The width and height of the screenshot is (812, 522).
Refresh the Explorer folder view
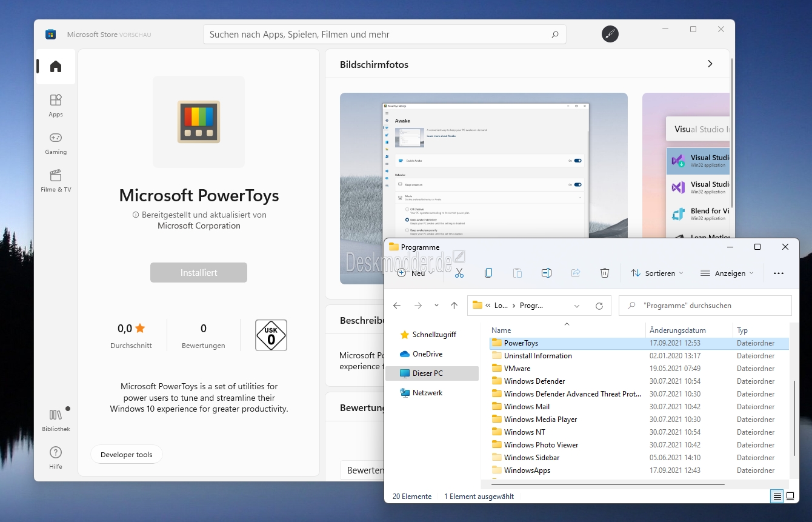(599, 306)
